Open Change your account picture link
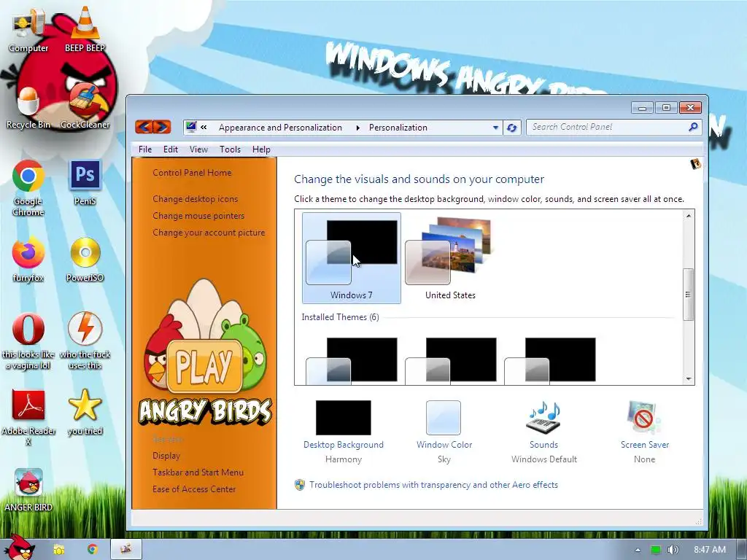 pyautogui.click(x=209, y=233)
